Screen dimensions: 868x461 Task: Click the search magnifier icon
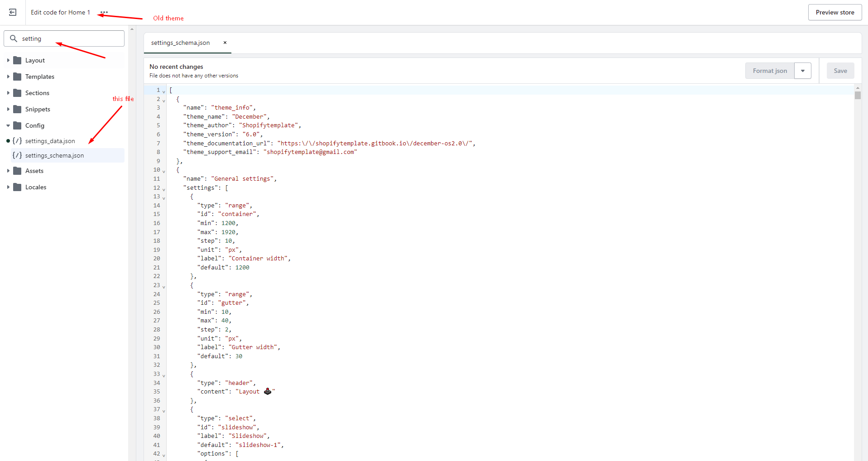(x=14, y=38)
